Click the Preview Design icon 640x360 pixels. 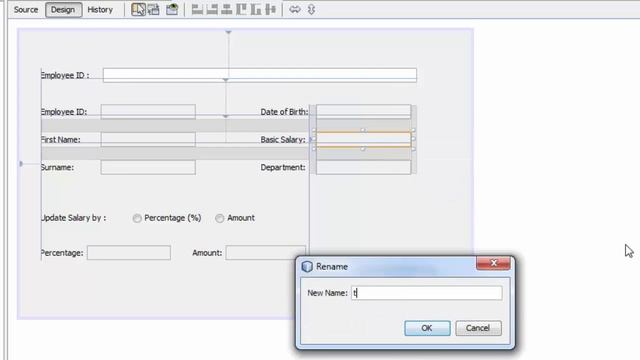[x=172, y=9]
